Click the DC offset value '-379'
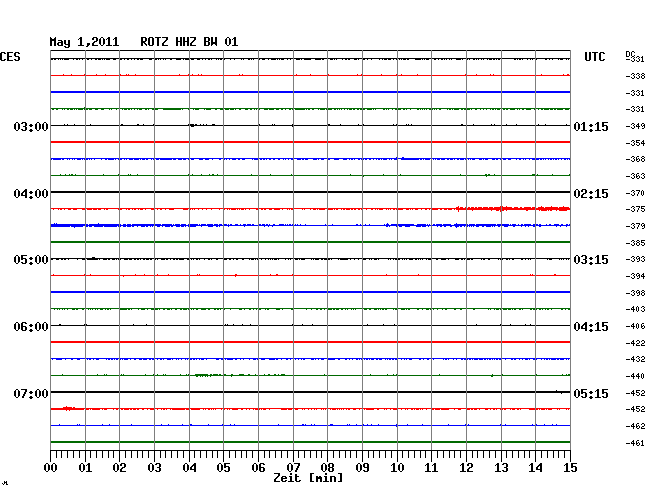 635,226
